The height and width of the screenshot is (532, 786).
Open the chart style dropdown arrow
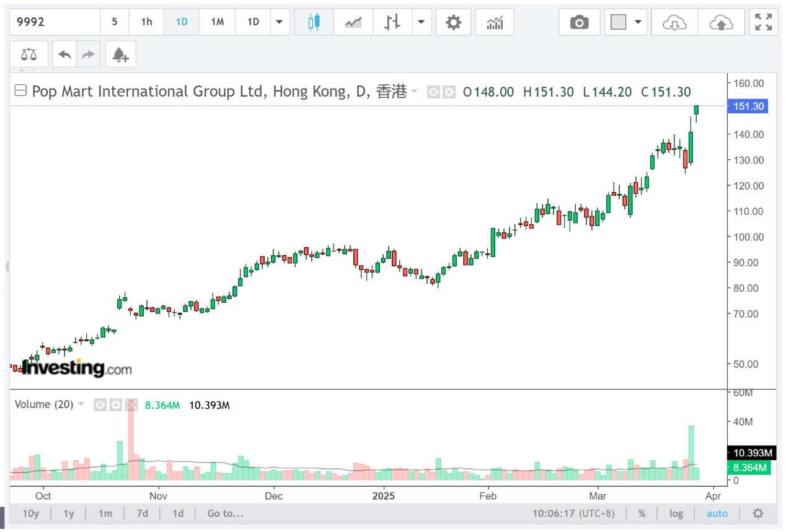(422, 22)
